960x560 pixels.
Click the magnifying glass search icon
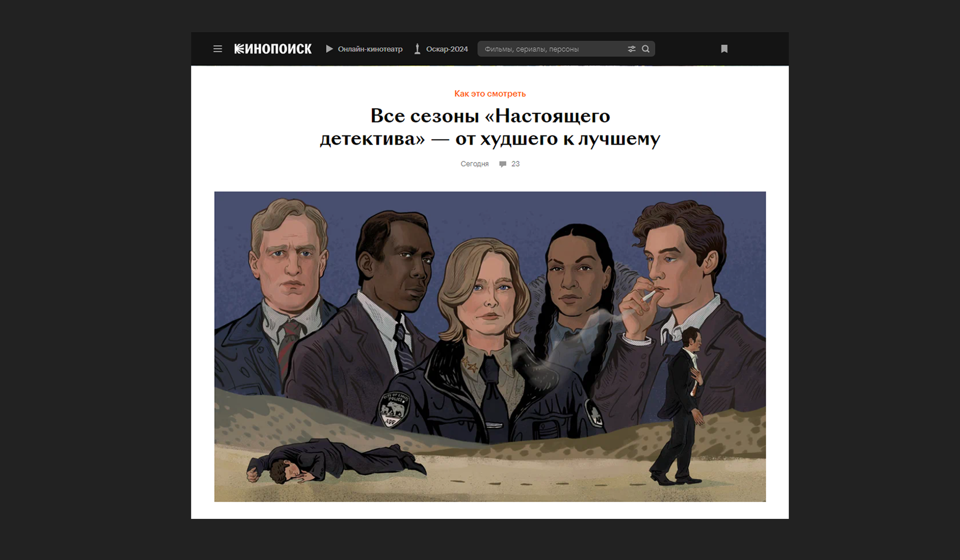pos(646,49)
